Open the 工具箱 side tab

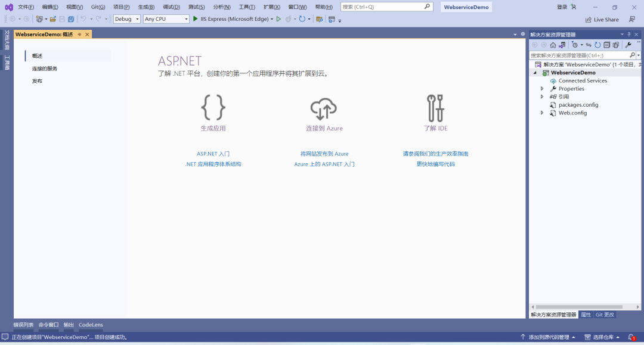7,62
